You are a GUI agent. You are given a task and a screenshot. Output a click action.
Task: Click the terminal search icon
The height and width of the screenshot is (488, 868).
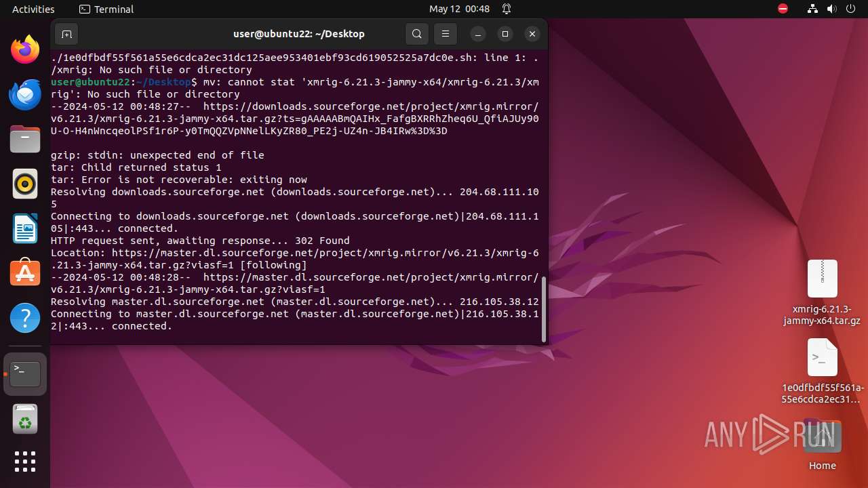417,34
